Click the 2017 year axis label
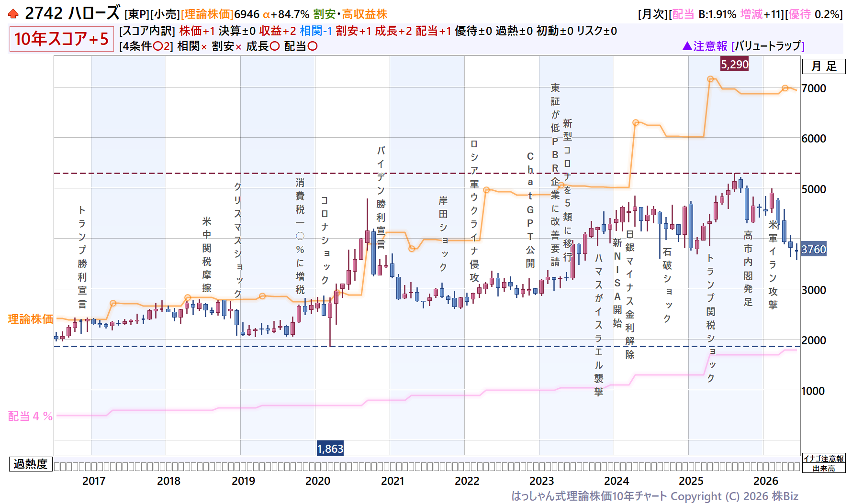Screen dimensions: 852x504 pos(94,481)
